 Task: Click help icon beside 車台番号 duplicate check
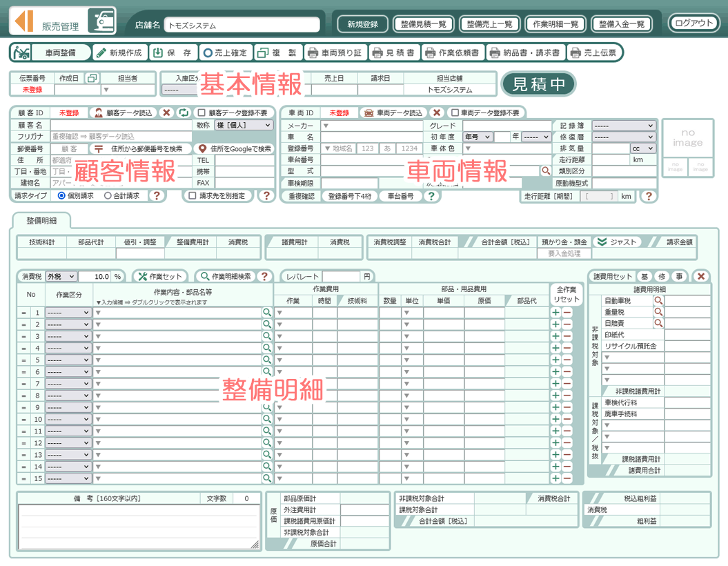431,196
